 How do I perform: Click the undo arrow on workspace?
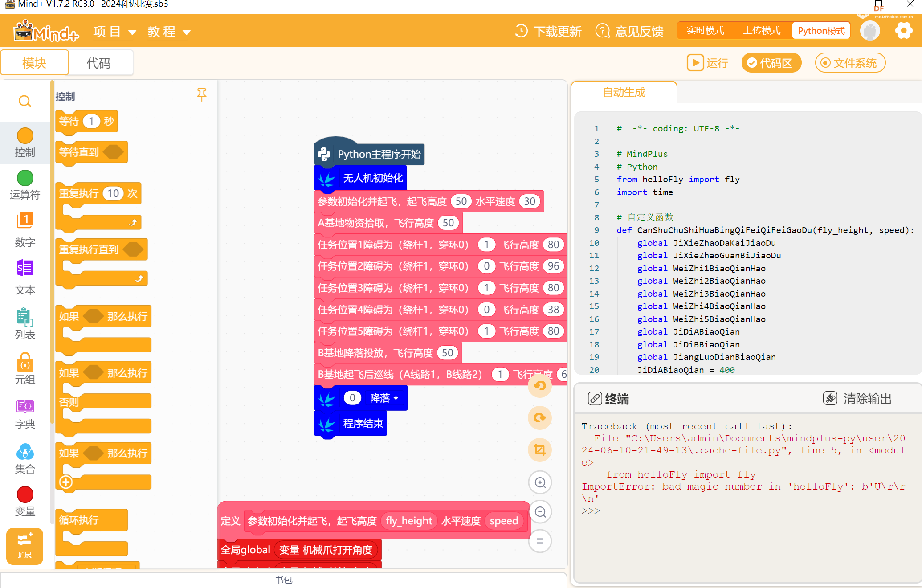pyautogui.click(x=540, y=386)
